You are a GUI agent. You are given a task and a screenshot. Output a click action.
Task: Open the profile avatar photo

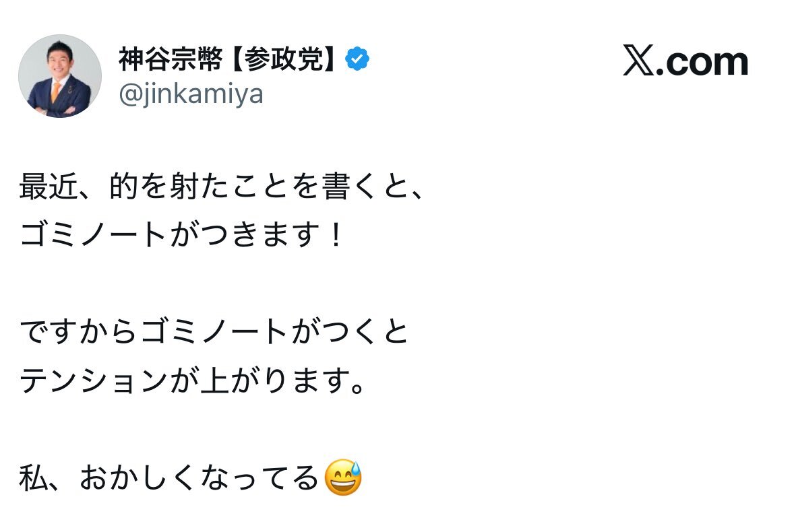pyautogui.click(x=59, y=76)
